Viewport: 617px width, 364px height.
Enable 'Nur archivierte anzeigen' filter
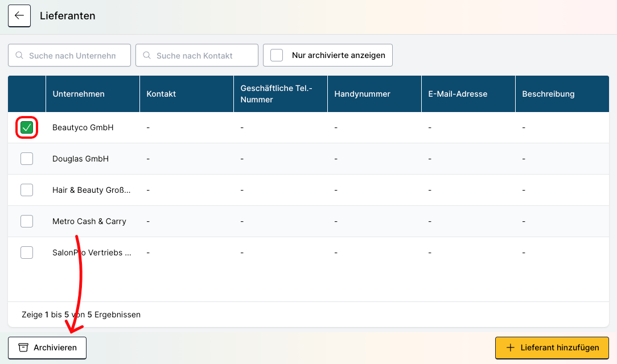click(277, 55)
